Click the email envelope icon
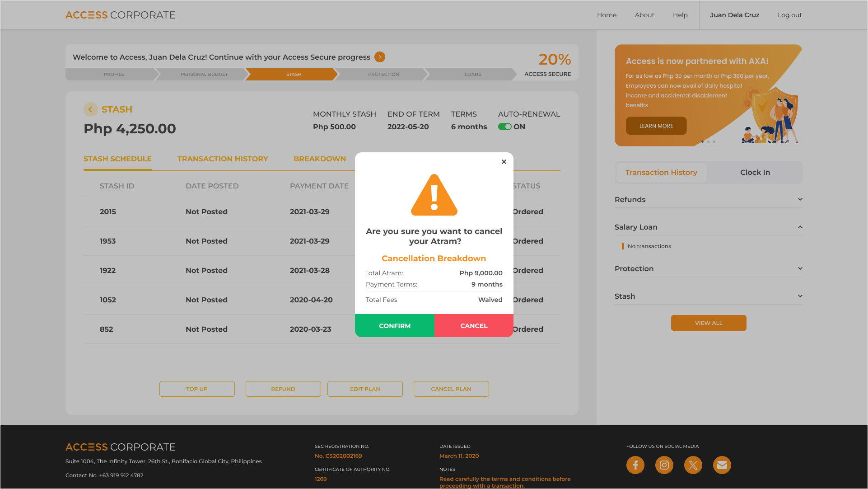 [722, 465]
